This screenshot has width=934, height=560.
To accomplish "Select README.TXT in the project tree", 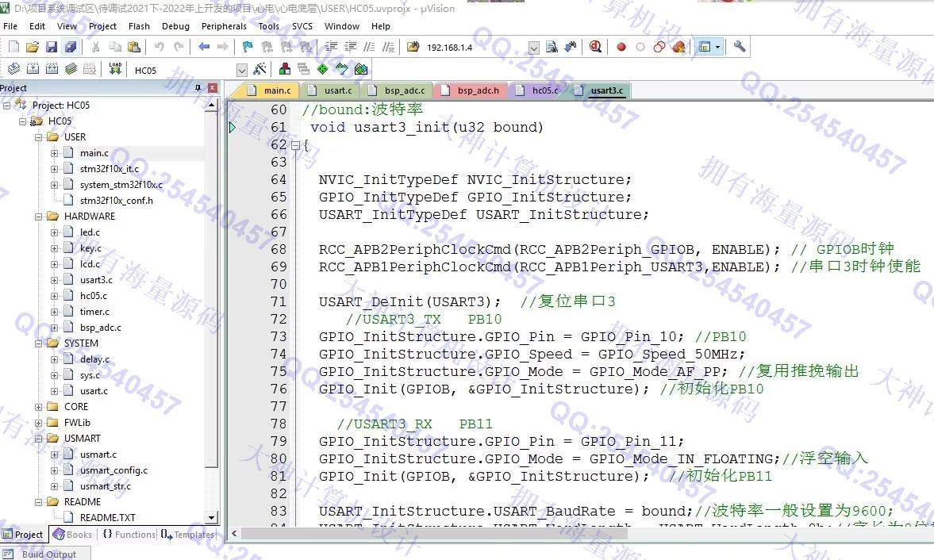I will [x=107, y=518].
